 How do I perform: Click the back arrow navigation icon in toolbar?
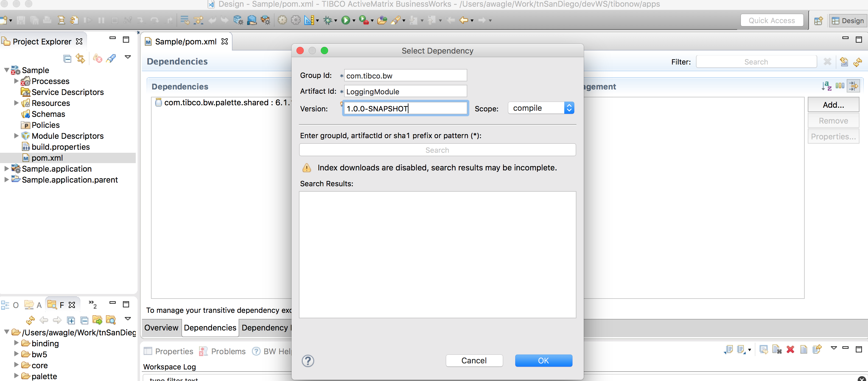[x=464, y=21]
